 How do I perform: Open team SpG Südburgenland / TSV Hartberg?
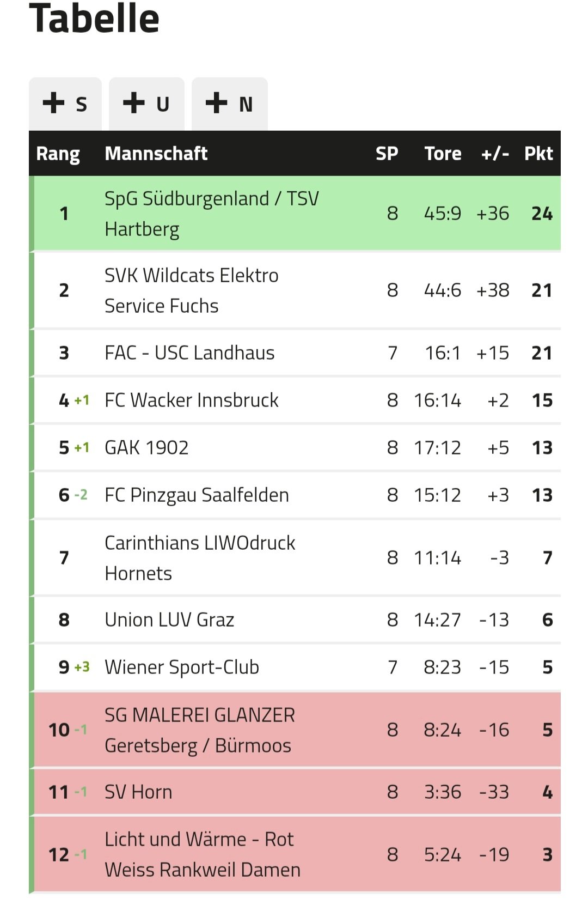click(x=211, y=214)
